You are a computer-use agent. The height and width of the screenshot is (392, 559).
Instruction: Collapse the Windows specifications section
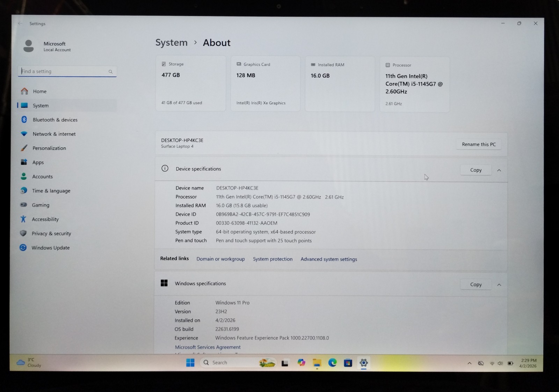(499, 285)
